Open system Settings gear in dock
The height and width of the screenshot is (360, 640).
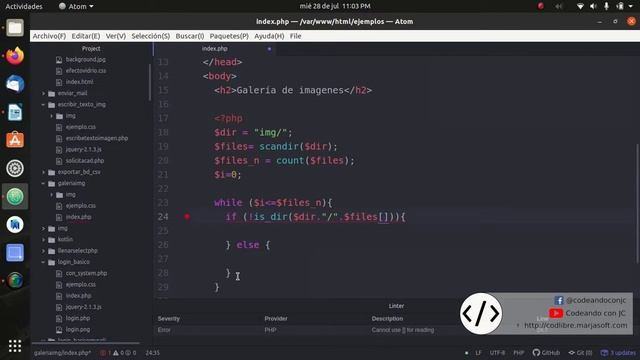point(15,168)
